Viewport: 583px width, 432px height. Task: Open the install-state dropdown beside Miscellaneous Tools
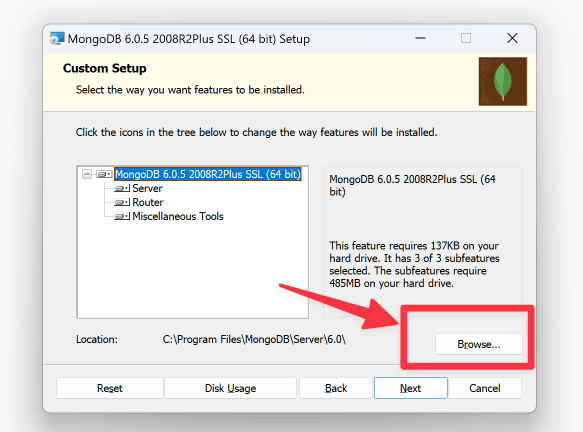point(122,216)
